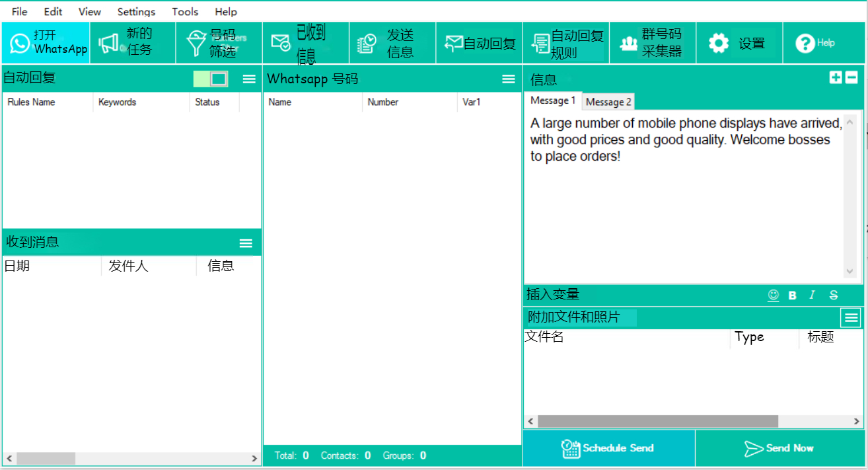The width and height of the screenshot is (868, 470).
Task: Open 发送信息 send message tool
Action: pos(392,43)
